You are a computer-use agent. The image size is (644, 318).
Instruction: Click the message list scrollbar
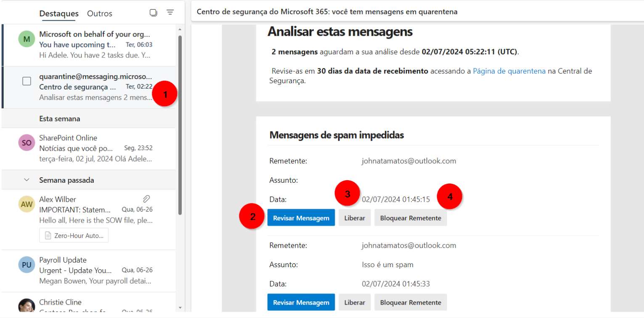180,125
